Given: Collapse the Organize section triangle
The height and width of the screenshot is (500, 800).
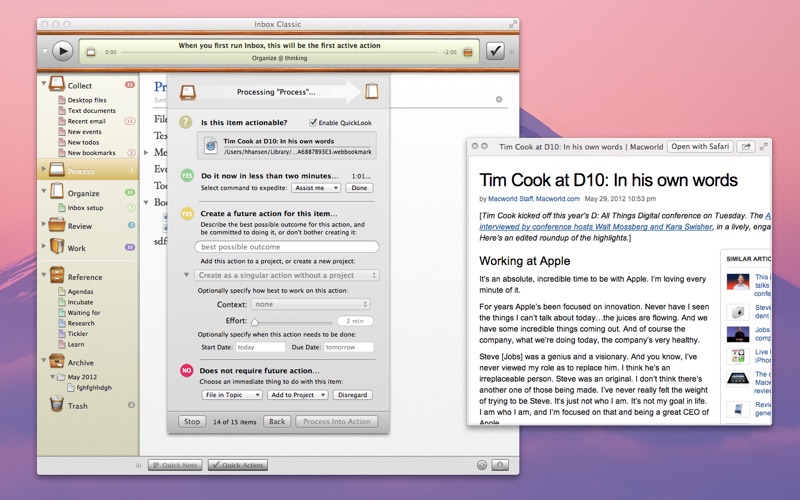Looking at the screenshot, I should click(x=44, y=190).
